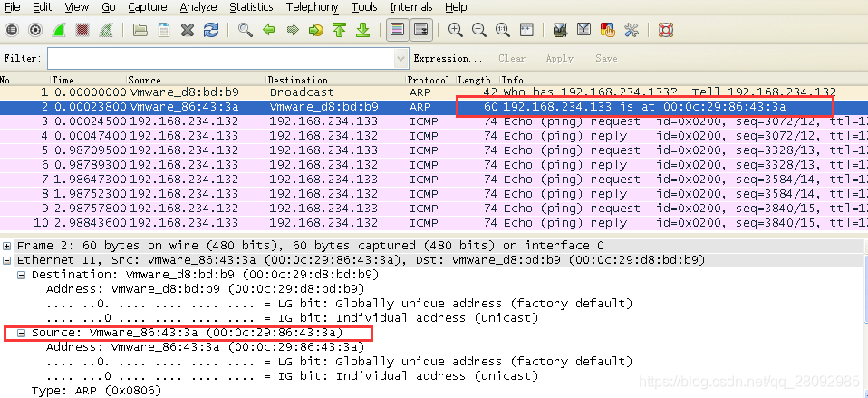Collapse the Destination tree node
The height and width of the screenshot is (398, 868).
tap(21, 275)
